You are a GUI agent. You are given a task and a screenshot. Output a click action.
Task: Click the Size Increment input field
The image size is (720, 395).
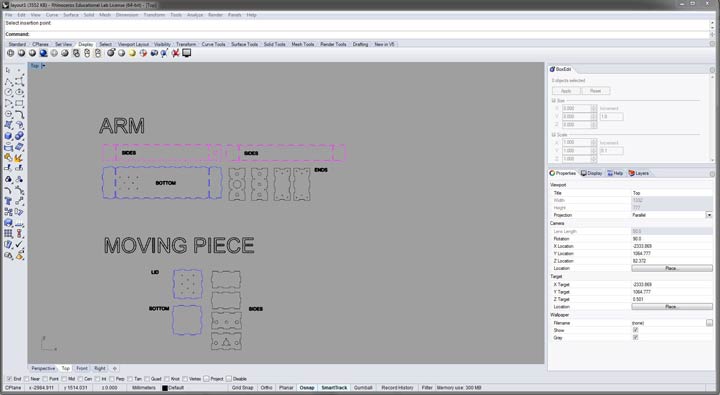(611, 117)
